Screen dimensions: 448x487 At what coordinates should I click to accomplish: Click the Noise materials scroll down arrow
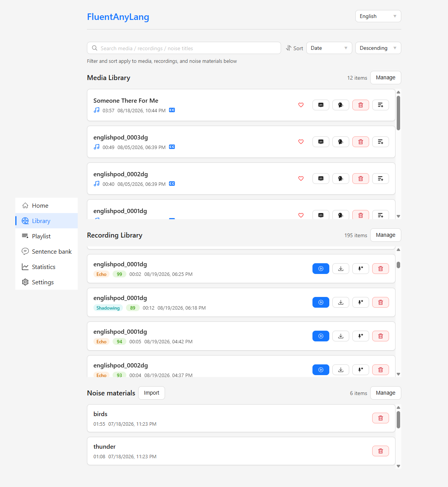398,466
